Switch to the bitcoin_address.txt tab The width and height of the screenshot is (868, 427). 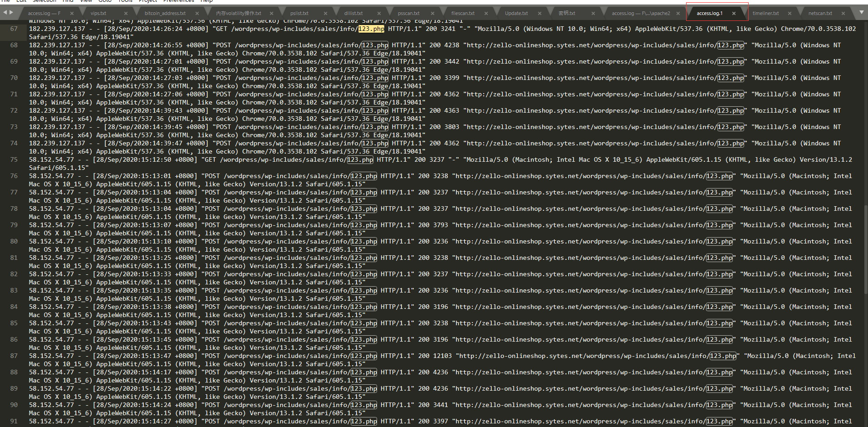(165, 13)
